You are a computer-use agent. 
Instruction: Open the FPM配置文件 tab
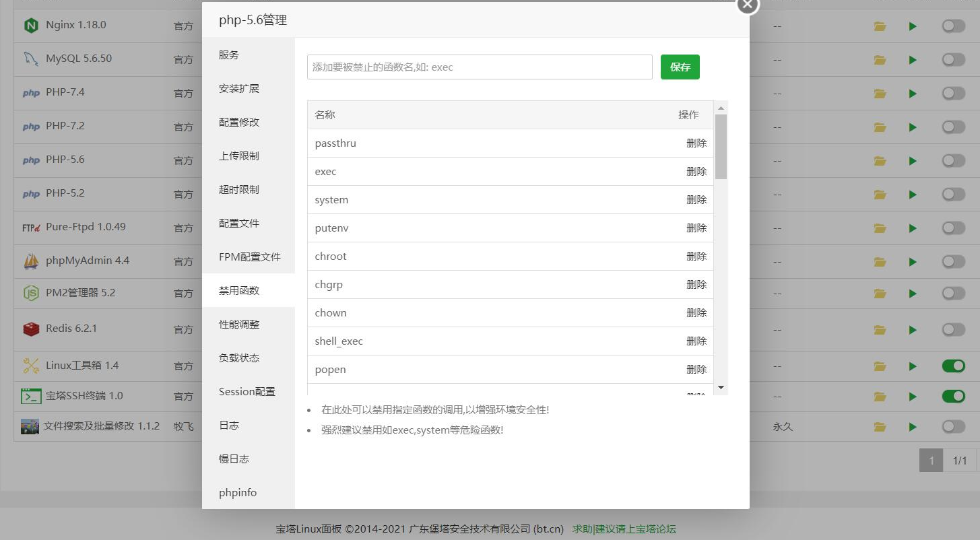pyautogui.click(x=249, y=257)
